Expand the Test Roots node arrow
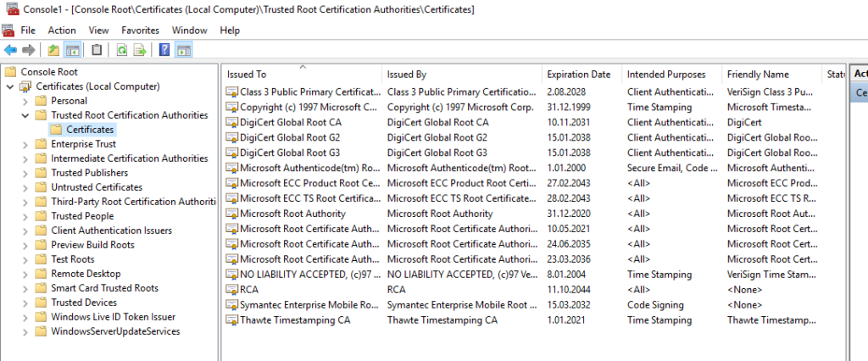The width and height of the screenshot is (868, 361). click(25, 259)
